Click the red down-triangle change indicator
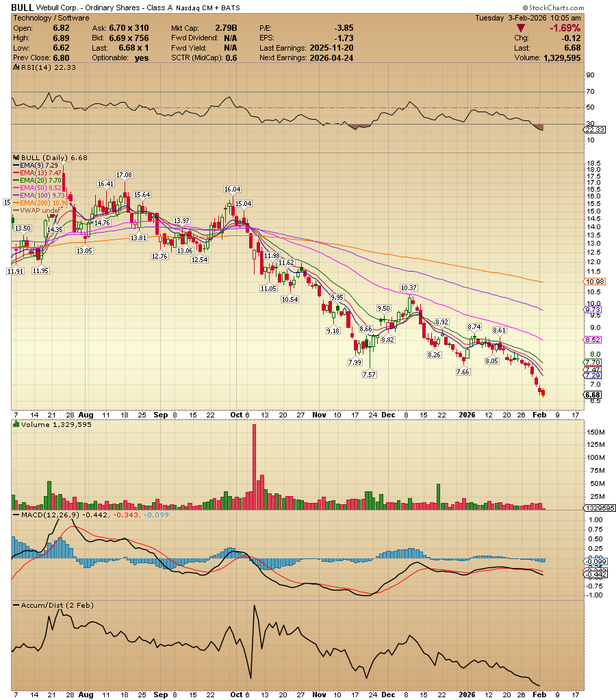Viewport: 616px width, 700px height. [x=520, y=28]
